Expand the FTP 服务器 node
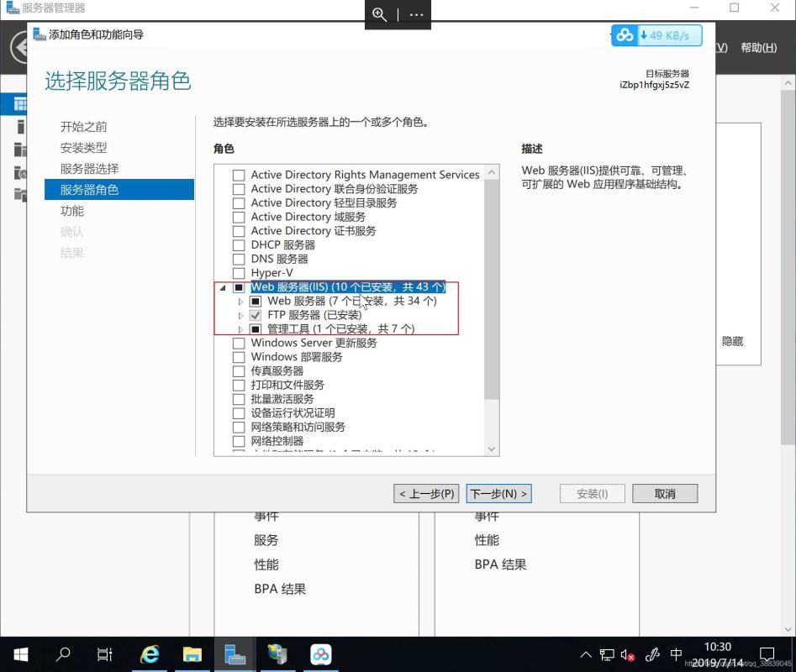The image size is (796, 672). 240,316
